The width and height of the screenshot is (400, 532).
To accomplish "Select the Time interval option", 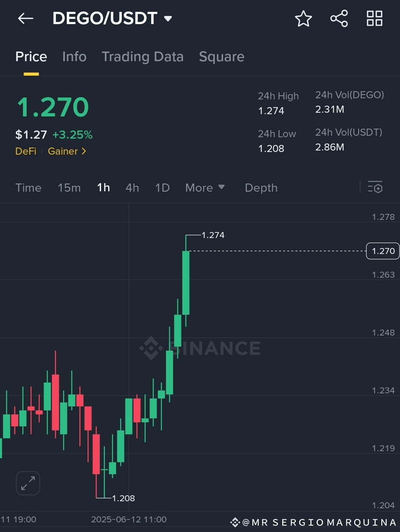I will [x=28, y=188].
